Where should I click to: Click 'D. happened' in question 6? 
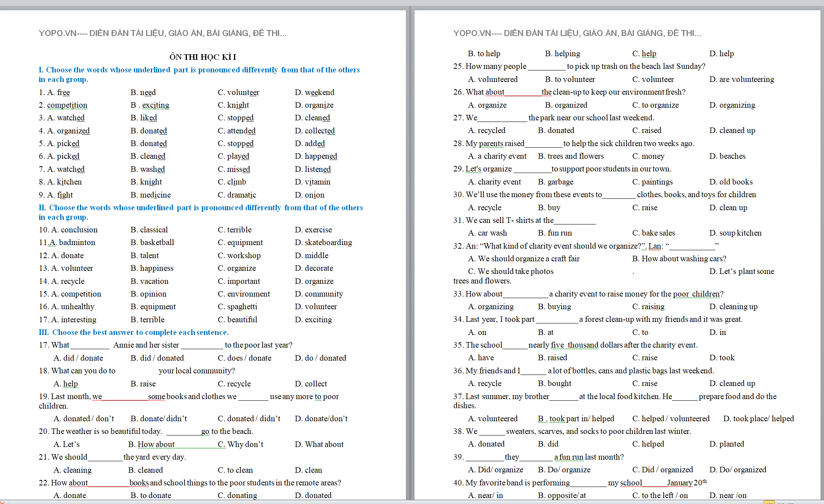click(316, 156)
